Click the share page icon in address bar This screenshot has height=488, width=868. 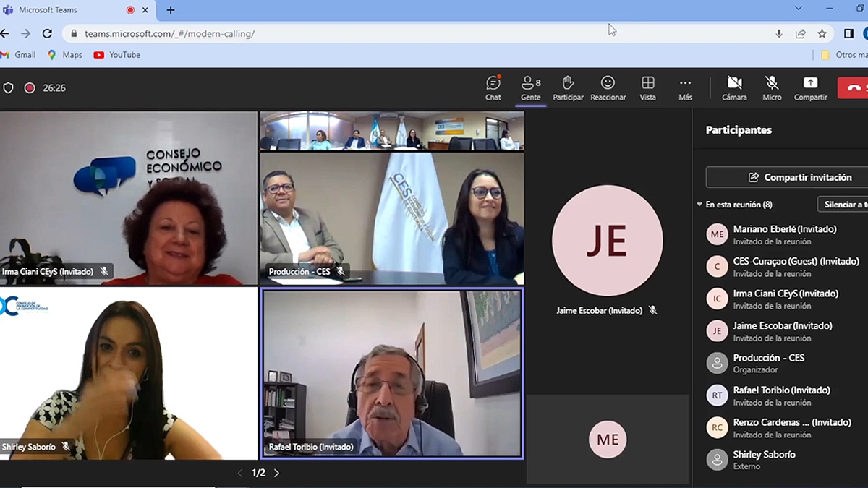click(x=801, y=33)
